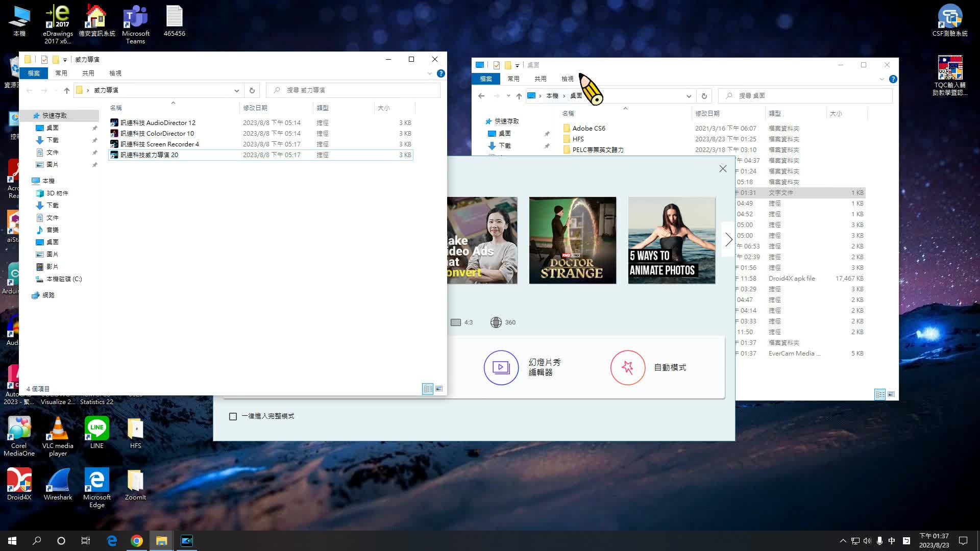This screenshot has width=980, height=551.
Task: Toggle 4:3 aspect ratio option
Action: point(461,321)
